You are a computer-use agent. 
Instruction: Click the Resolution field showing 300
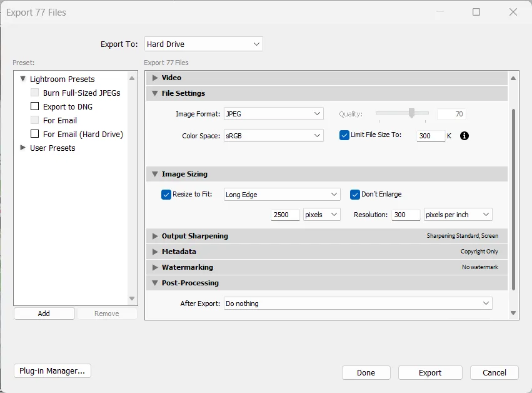[x=406, y=215]
